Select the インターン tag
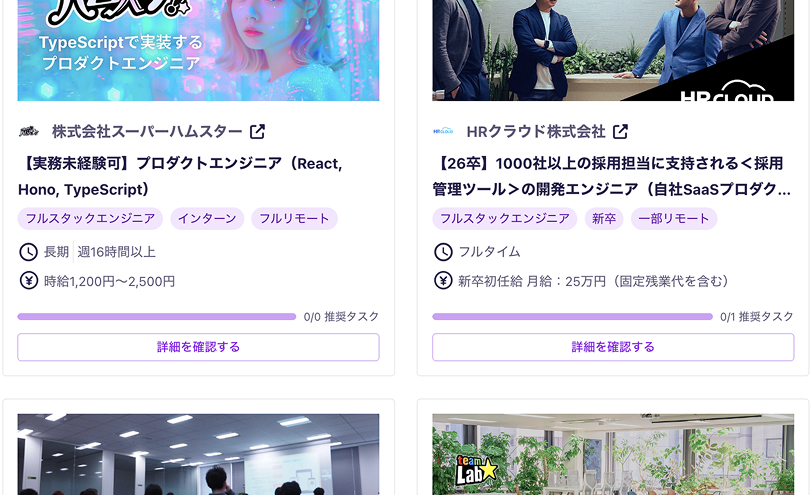Screen dimensions: 810x495 207,219
